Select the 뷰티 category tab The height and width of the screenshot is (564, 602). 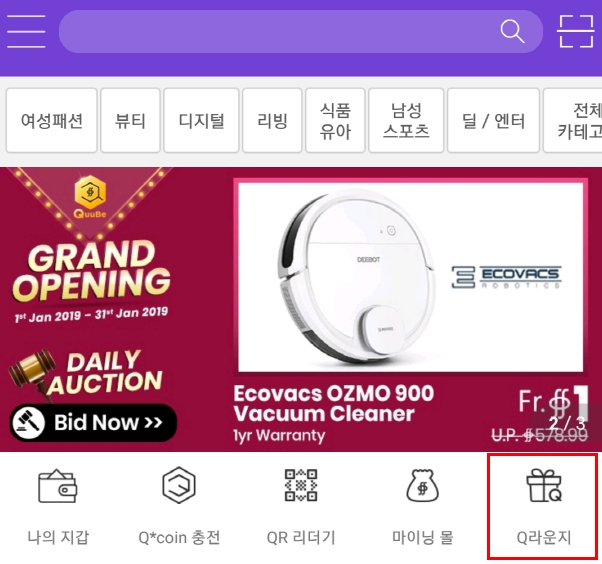(x=130, y=121)
